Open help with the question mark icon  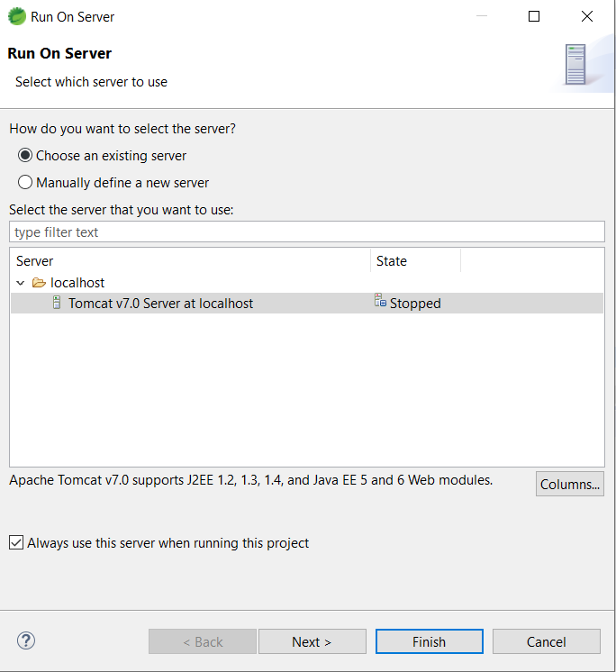point(26,640)
